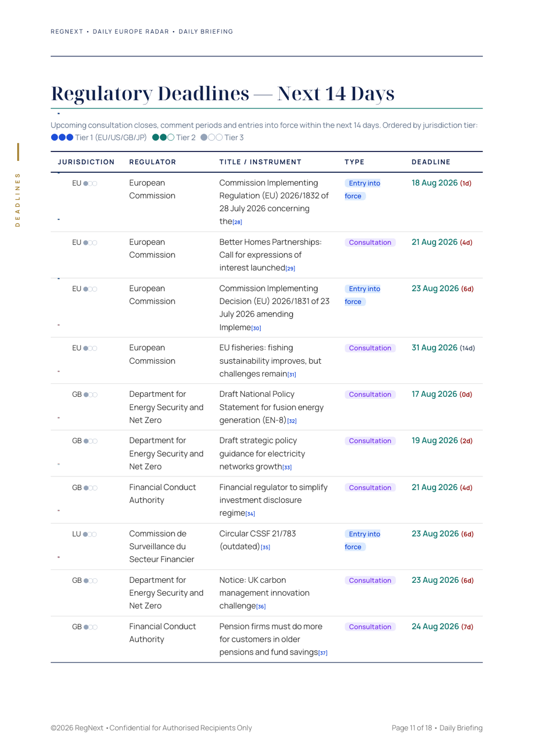Open footnote reference [34]

coord(251,514)
